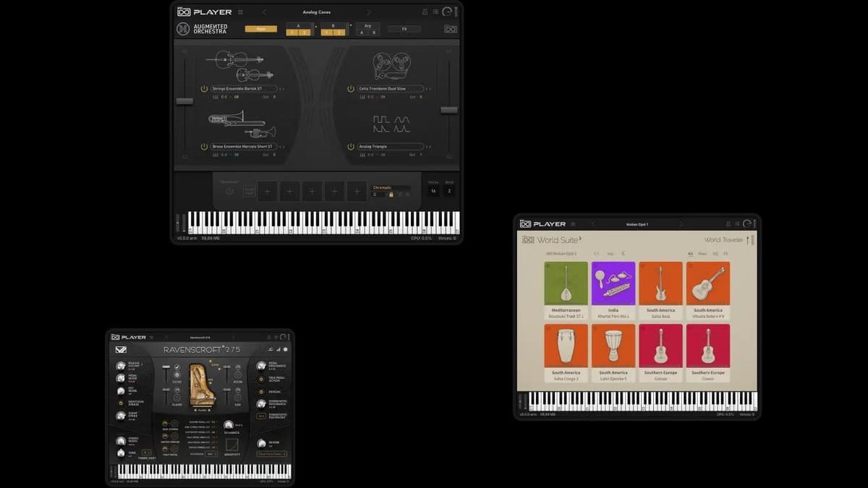Viewport: 868px width, 488px height.
Task: Select the red guitar tile left of Classic
Action: click(x=660, y=353)
